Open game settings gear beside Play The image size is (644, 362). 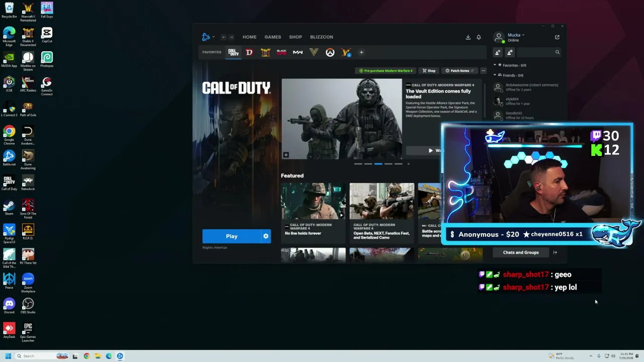click(266, 236)
